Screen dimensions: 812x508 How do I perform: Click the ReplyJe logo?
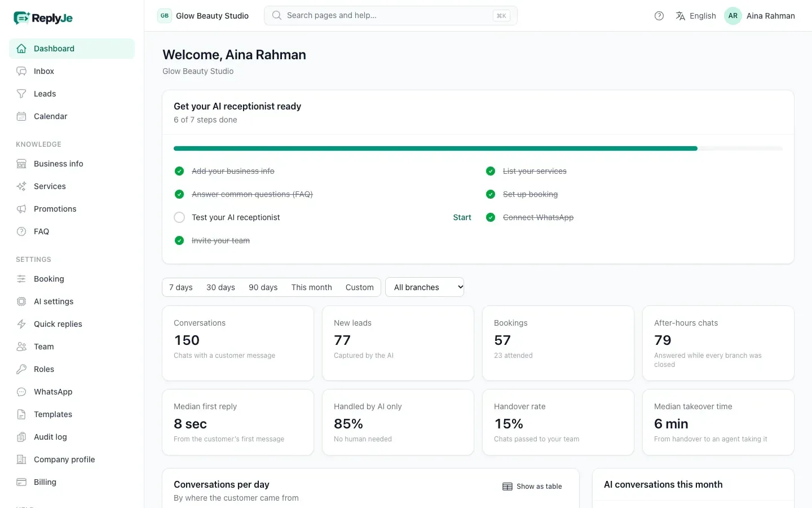43,18
